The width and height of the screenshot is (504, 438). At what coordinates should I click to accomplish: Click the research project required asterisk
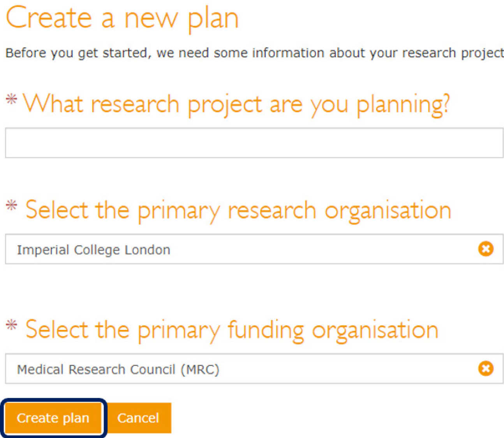click(x=12, y=99)
